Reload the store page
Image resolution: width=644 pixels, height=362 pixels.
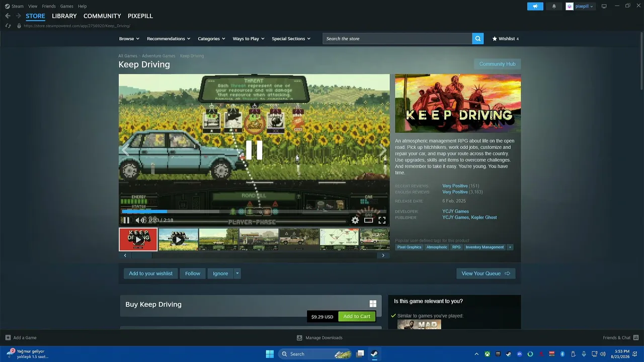pyautogui.click(x=8, y=26)
